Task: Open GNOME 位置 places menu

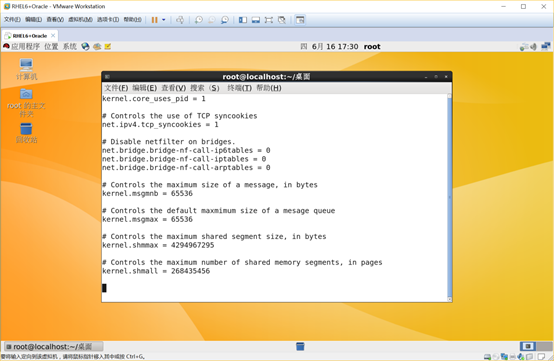Action: pos(51,47)
